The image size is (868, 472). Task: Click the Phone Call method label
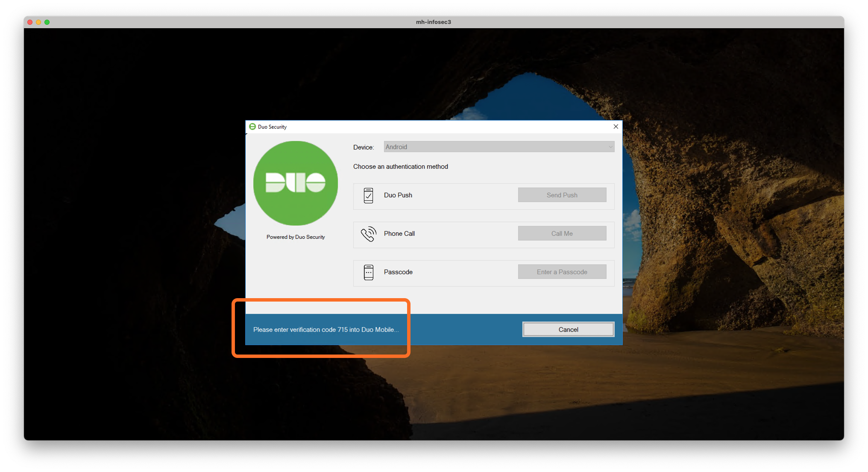399,234
